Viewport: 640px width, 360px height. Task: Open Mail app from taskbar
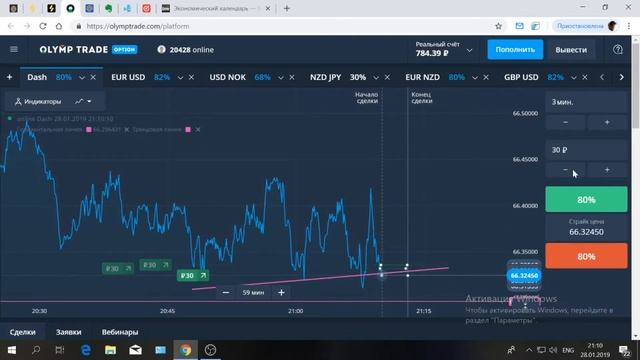coord(135,350)
